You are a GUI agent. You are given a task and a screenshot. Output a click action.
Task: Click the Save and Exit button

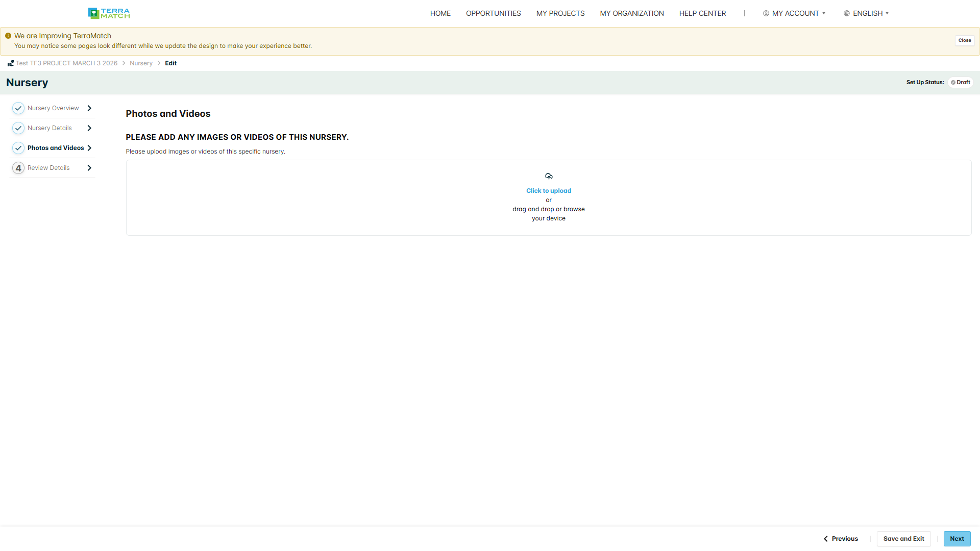point(903,539)
